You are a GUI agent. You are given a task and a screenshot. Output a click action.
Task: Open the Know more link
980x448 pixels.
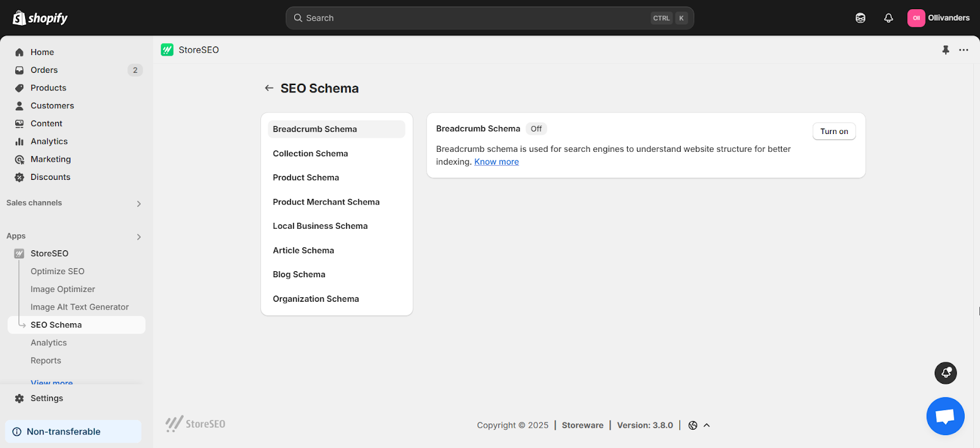tap(496, 162)
